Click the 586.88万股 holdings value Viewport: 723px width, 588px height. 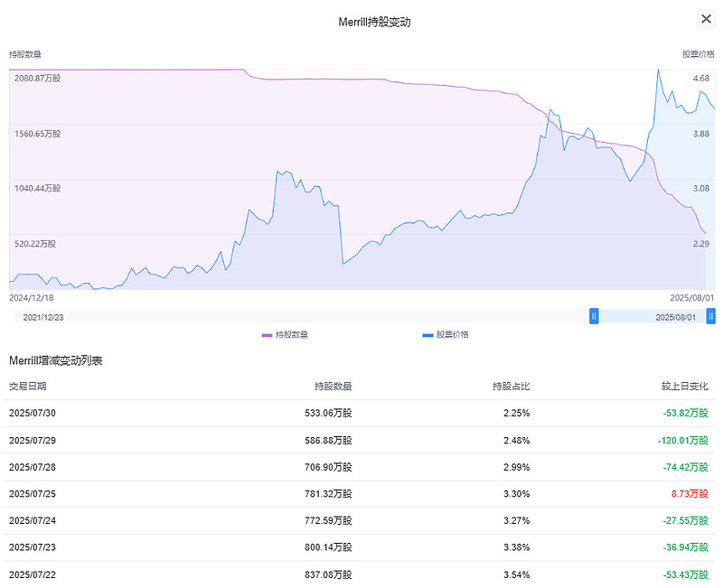pos(328,441)
